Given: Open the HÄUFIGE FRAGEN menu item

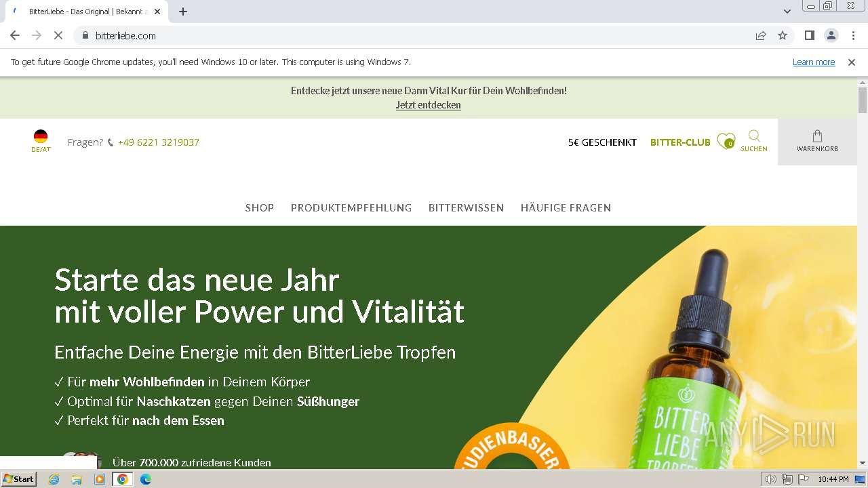Looking at the screenshot, I should (x=566, y=208).
